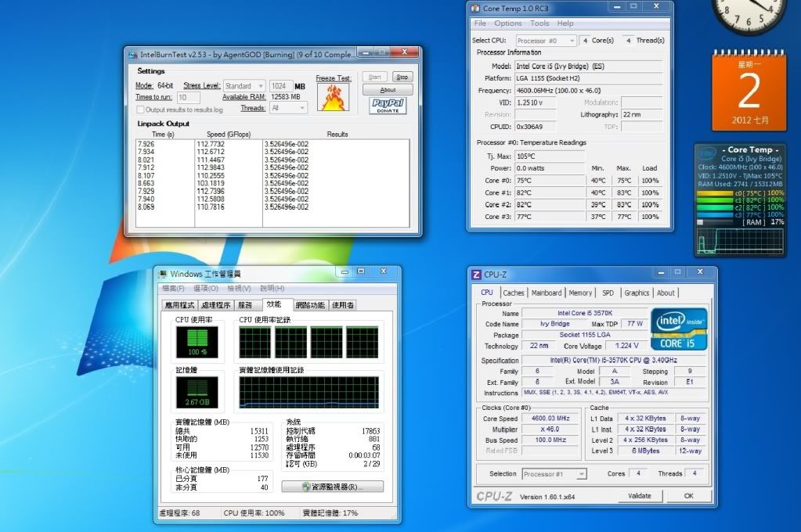Image resolution: width=801 pixels, height=532 pixels.
Task: Switch to 網路功能 tab in Task Manager
Action: [x=311, y=305]
